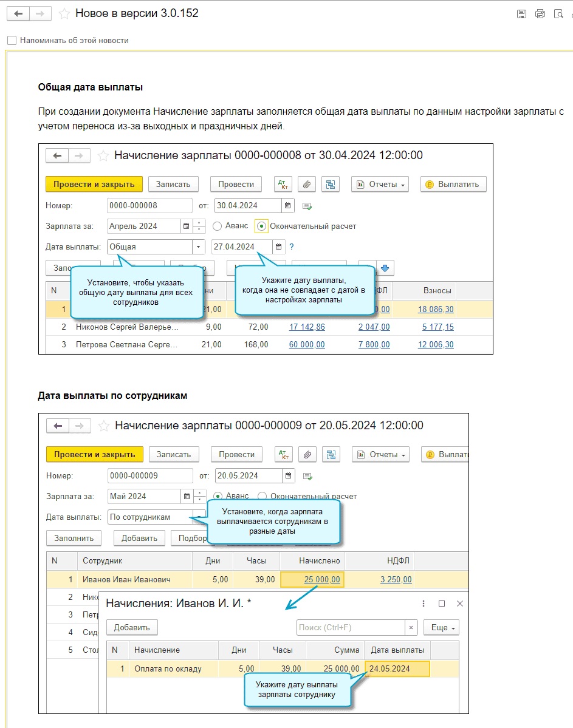Open contributions amount 12 006,30 link
This screenshot has width=573, height=728.
coord(436,344)
